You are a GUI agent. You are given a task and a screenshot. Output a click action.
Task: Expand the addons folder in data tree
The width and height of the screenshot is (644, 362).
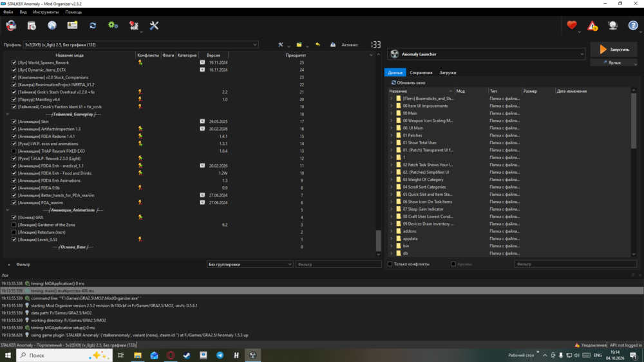(392, 231)
